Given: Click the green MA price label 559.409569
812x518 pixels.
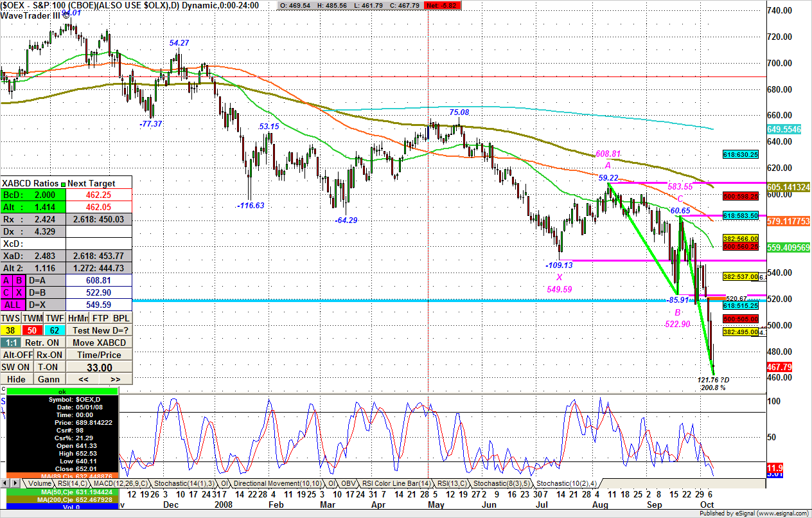Looking at the screenshot, I should tap(787, 247).
